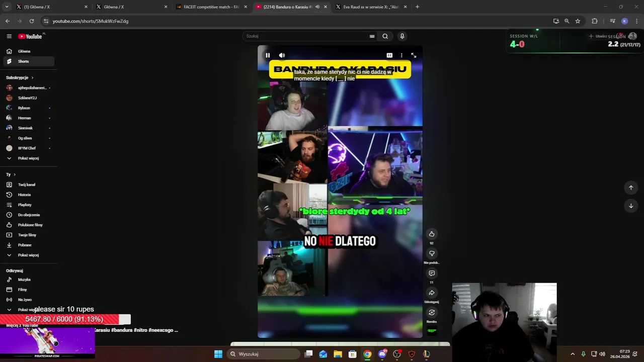The image size is (644, 362).
Task: Show hidden system tray icons
Action: click(x=573, y=354)
